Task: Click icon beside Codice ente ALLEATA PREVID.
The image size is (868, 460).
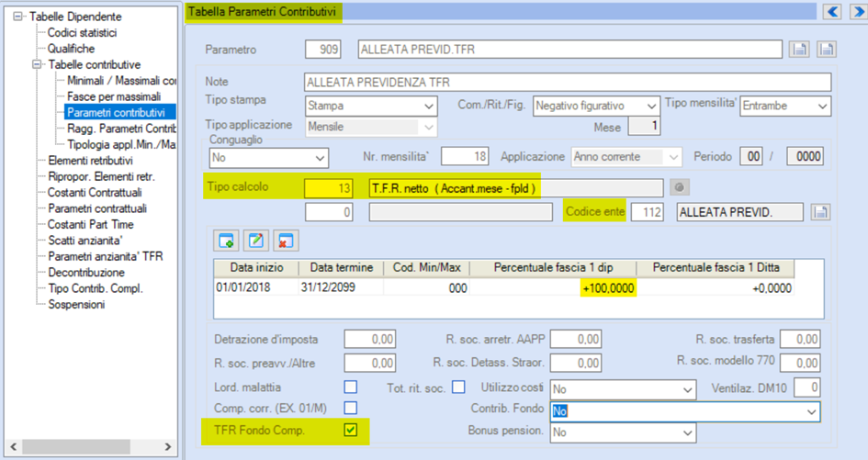Action: tap(820, 212)
